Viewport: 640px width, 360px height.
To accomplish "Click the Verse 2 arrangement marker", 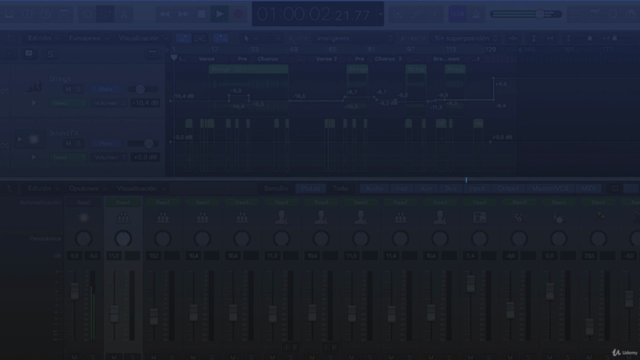I will tap(327, 59).
